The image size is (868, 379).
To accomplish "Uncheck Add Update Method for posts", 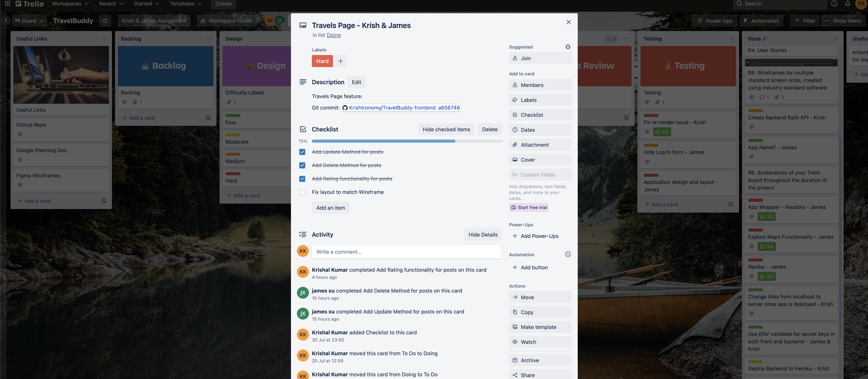I will click(x=302, y=152).
